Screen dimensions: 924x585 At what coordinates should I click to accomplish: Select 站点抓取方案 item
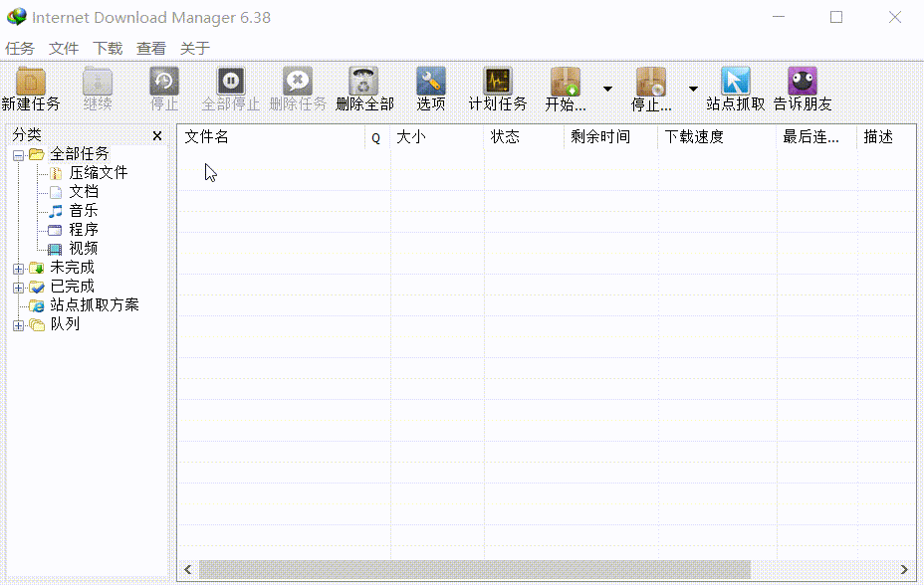pos(95,304)
